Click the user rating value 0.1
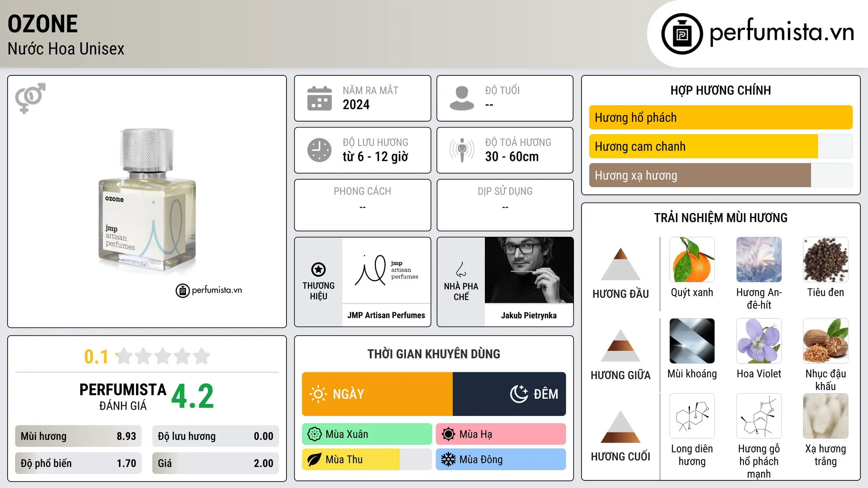 [x=96, y=357]
